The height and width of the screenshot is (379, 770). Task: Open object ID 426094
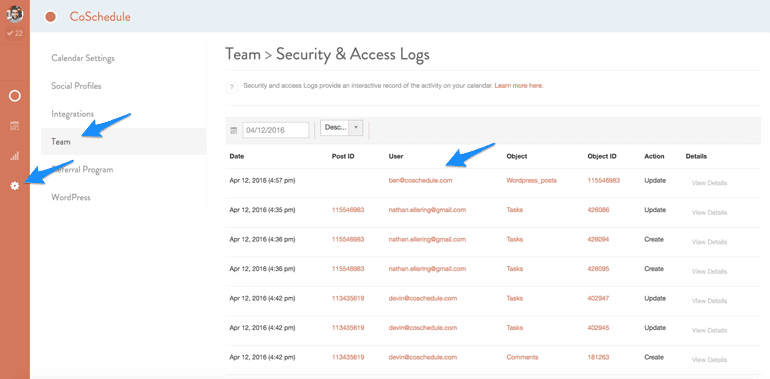[x=598, y=239]
